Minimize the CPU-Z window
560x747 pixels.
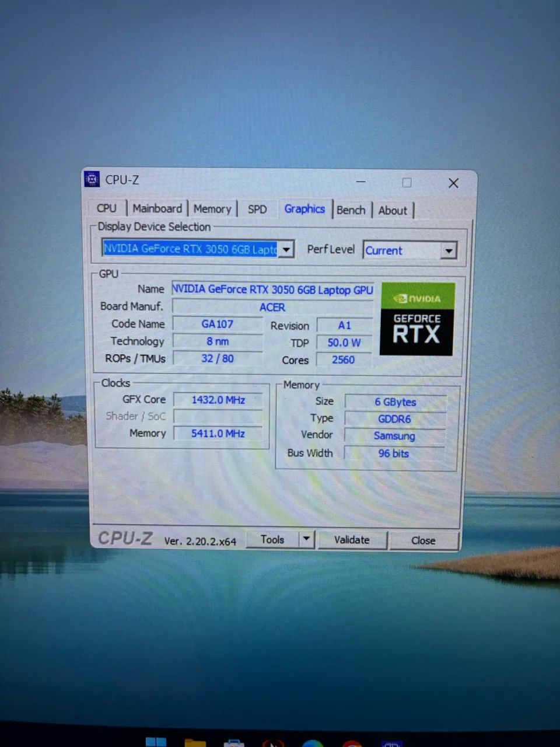(x=361, y=182)
